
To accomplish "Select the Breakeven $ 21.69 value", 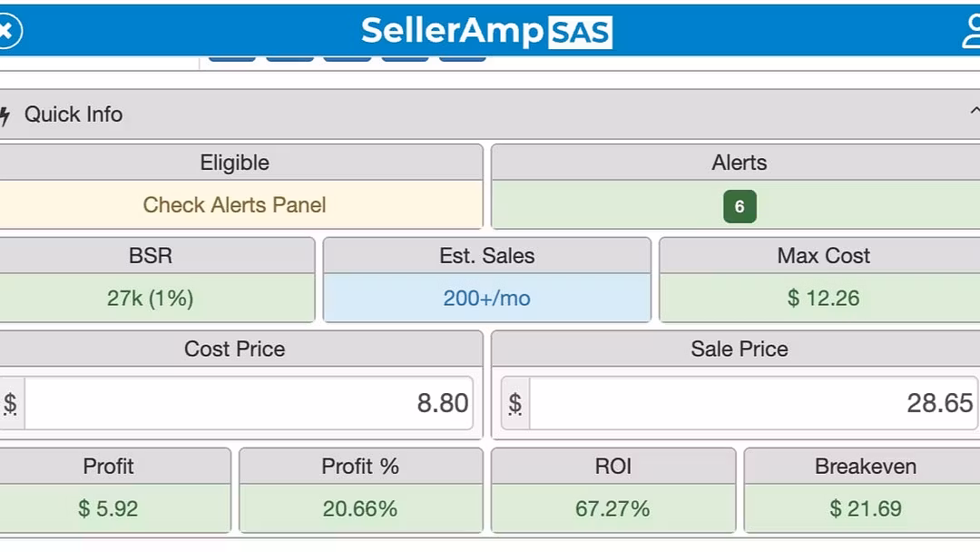I will pos(865,508).
